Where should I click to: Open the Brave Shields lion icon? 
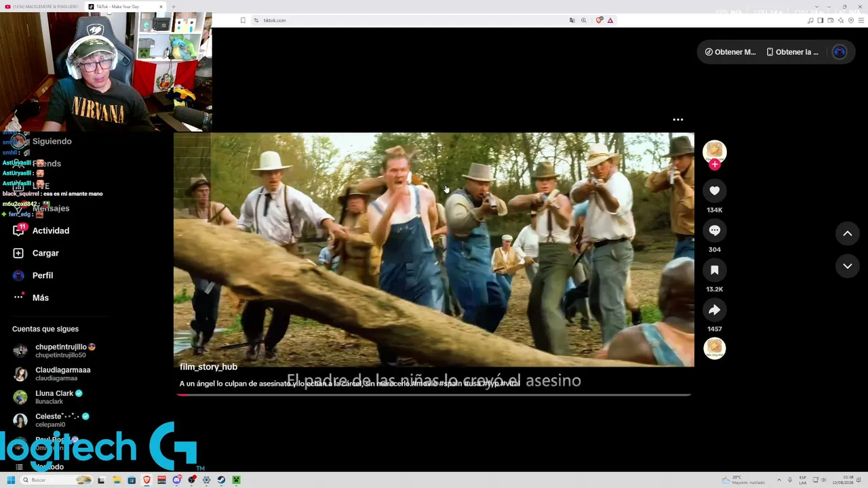point(599,20)
